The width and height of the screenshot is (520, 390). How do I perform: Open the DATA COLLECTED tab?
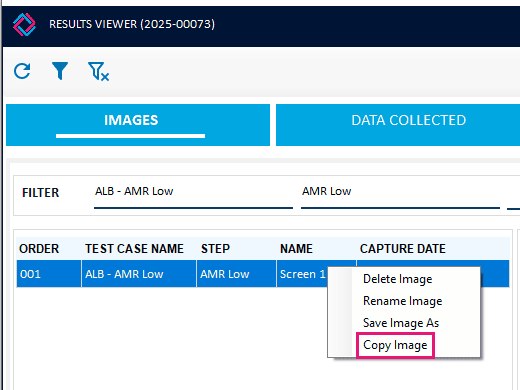(x=398, y=125)
